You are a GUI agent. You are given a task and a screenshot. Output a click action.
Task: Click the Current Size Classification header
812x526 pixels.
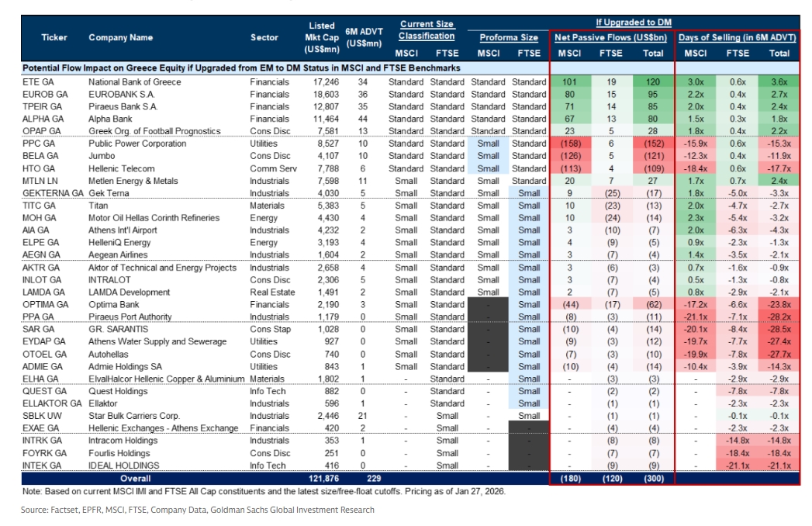[427, 30]
